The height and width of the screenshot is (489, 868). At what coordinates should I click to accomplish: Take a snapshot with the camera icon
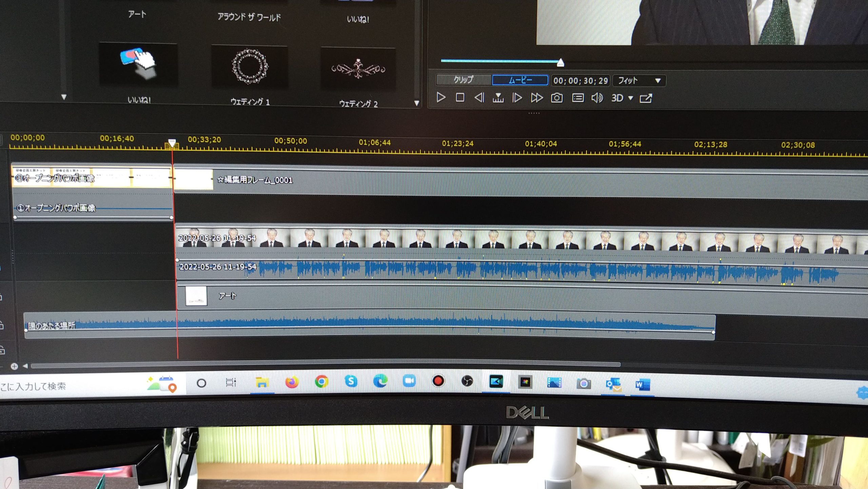[557, 98]
